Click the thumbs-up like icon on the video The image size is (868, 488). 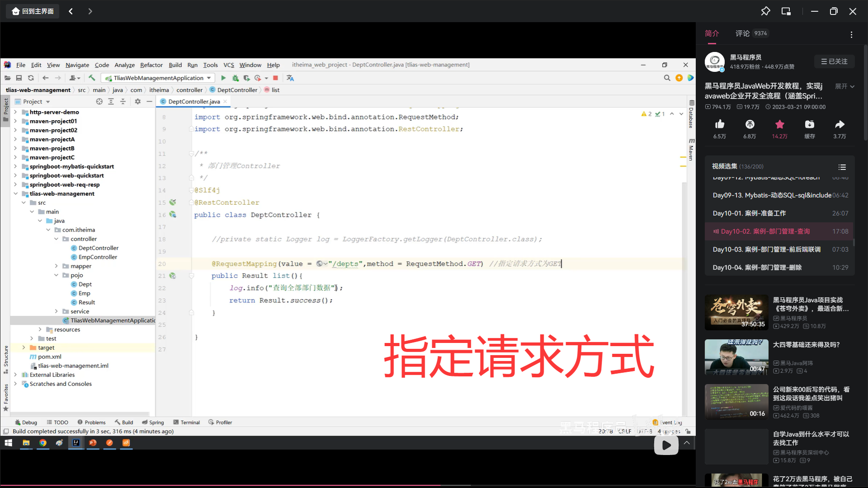coord(720,124)
